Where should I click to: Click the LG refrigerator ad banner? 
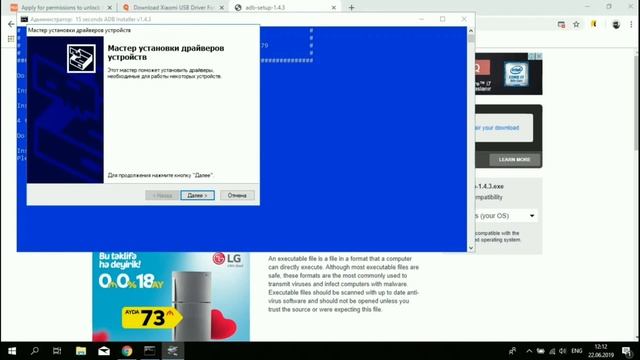(171, 296)
